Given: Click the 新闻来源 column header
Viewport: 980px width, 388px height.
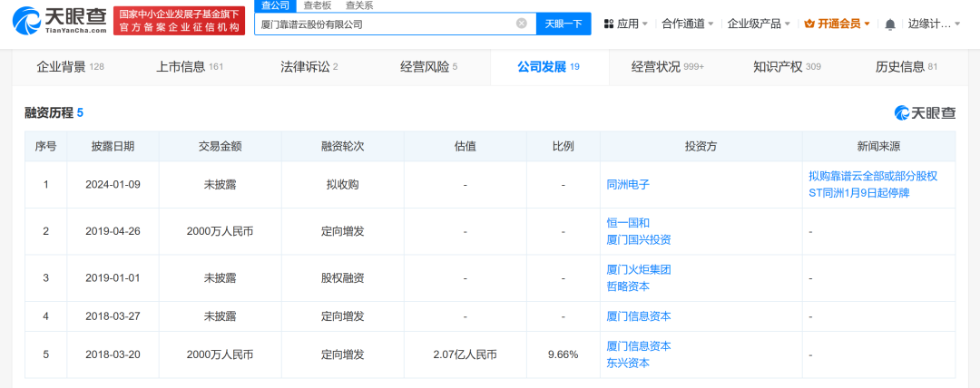Looking at the screenshot, I should pos(878,146).
